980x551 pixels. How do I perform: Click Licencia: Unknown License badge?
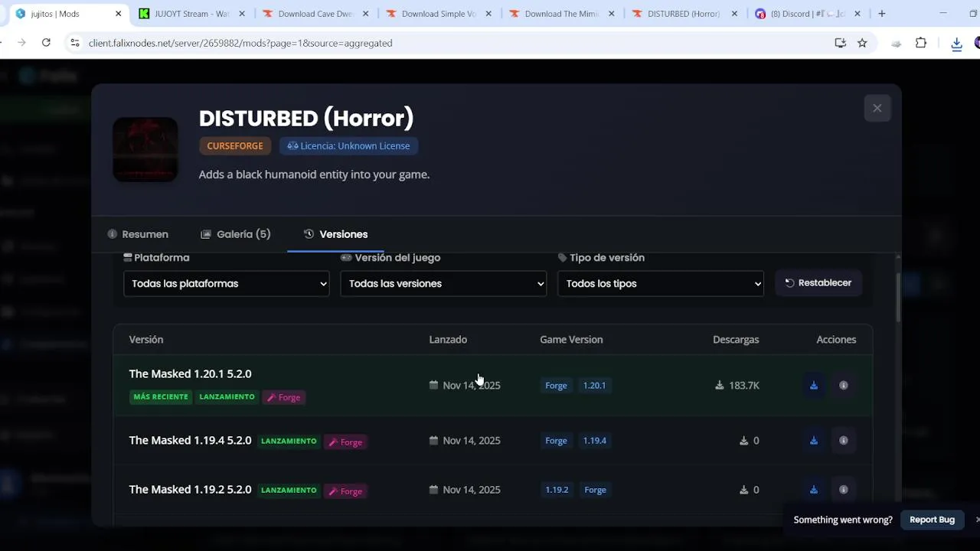(x=348, y=146)
